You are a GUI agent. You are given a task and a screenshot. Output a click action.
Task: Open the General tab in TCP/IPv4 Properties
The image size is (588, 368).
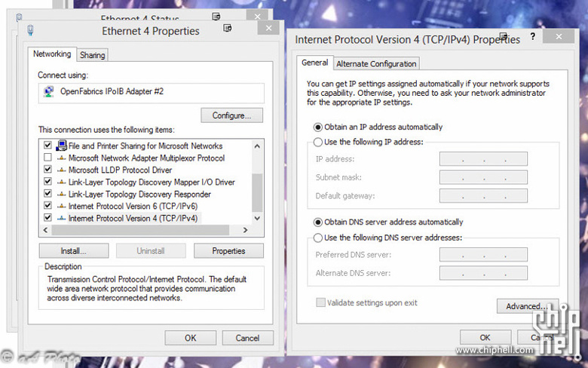pos(315,63)
